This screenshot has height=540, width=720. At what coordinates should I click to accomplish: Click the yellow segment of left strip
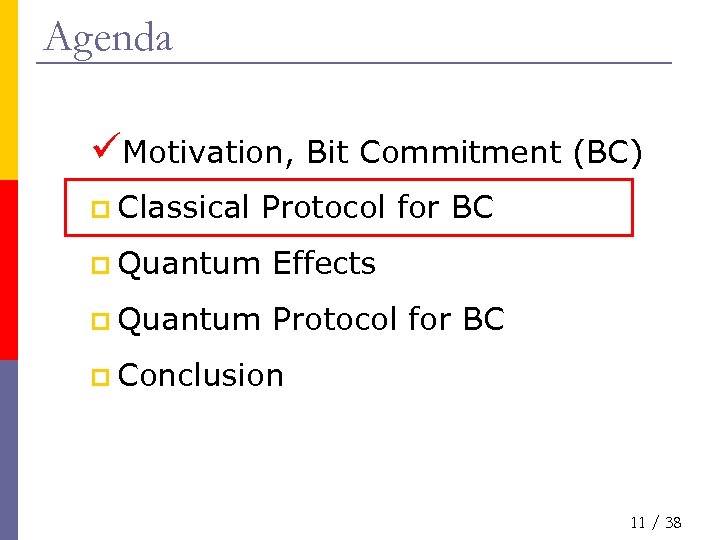pos(8,90)
